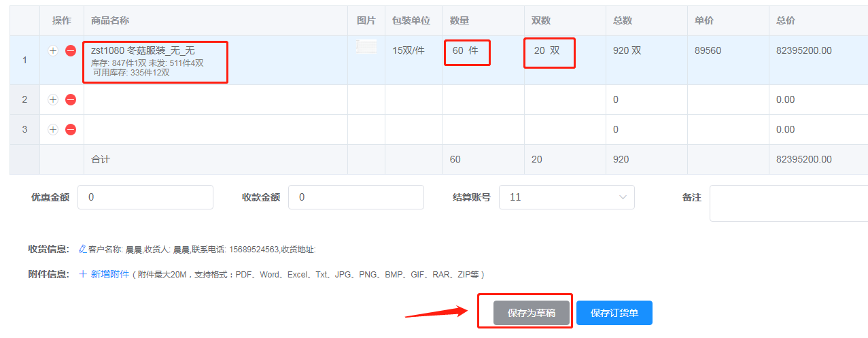Click the edit pencil icon beside 收货信息
The height and width of the screenshot is (338, 868).
click(83, 249)
